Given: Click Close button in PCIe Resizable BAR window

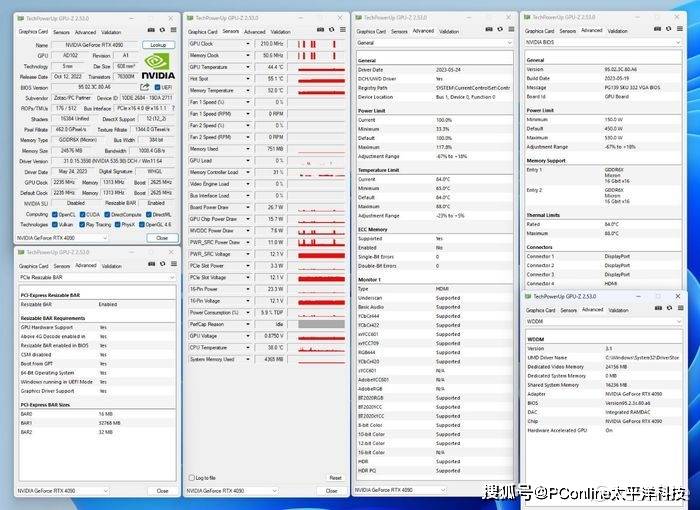Looking at the screenshot, I should pos(162,491).
